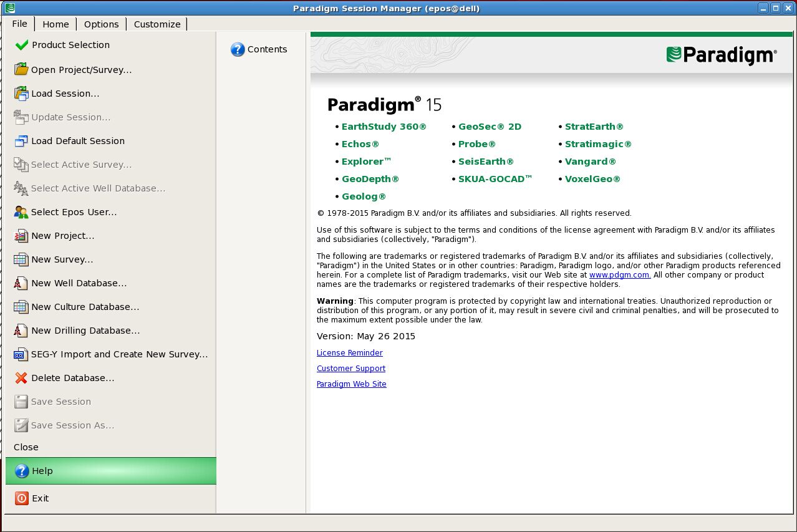Select the highlighted Help entry

tap(111, 471)
